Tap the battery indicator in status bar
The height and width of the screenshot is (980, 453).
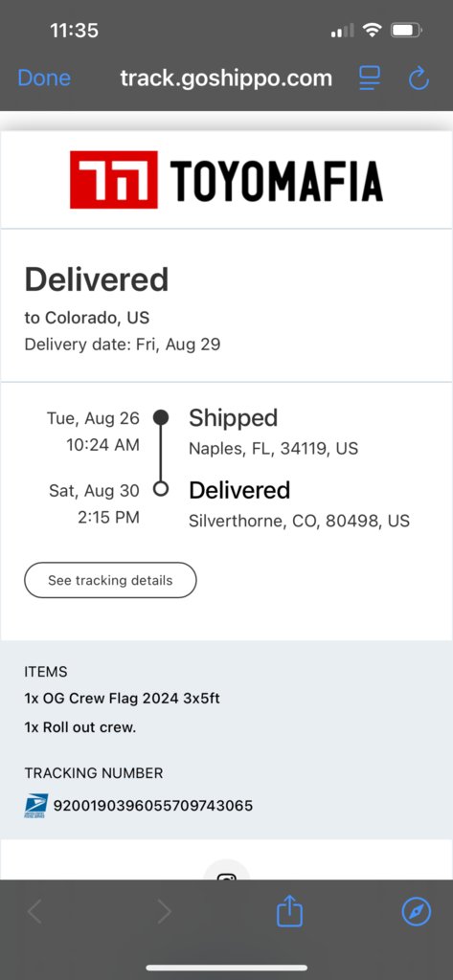click(x=406, y=30)
